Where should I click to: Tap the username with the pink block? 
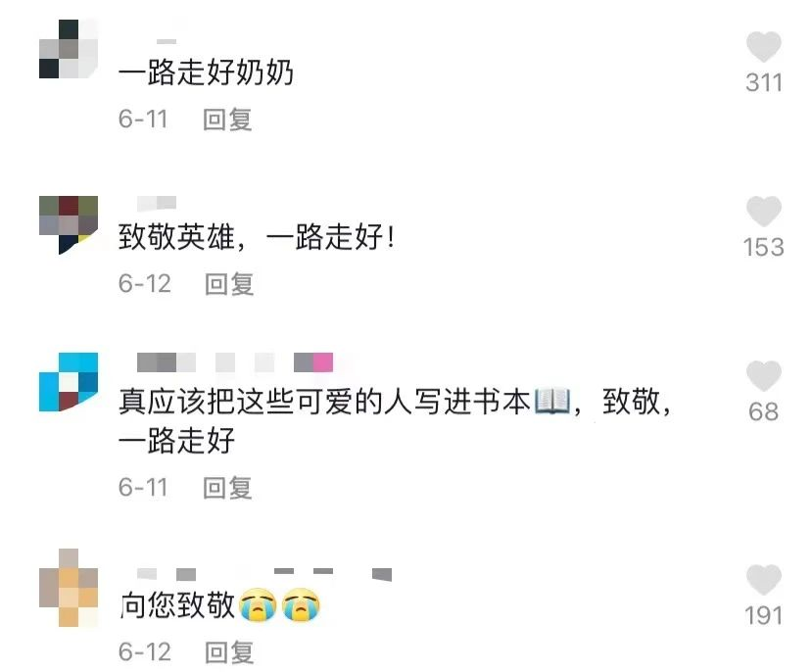click(x=235, y=362)
